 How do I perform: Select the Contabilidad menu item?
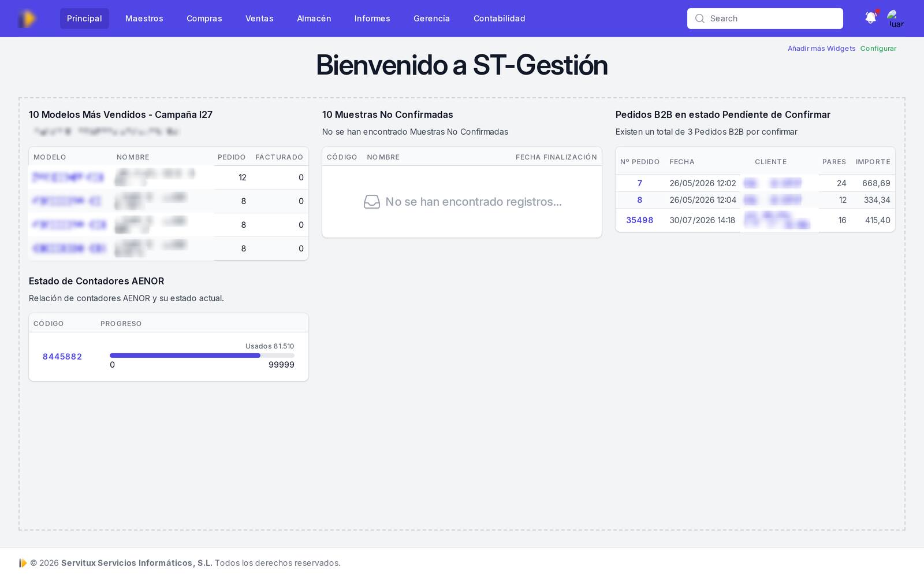pyautogui.click(x=500, y=18)
